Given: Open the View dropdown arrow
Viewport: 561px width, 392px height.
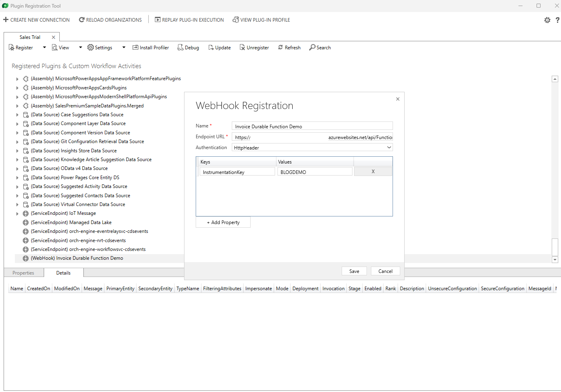Looking at the screenshot, I should 80,47.
